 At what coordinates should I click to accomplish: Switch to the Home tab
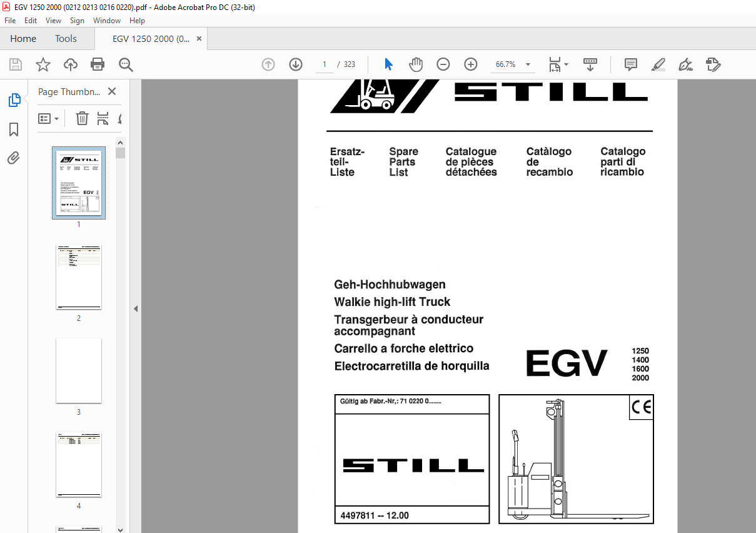coord(23,39)
